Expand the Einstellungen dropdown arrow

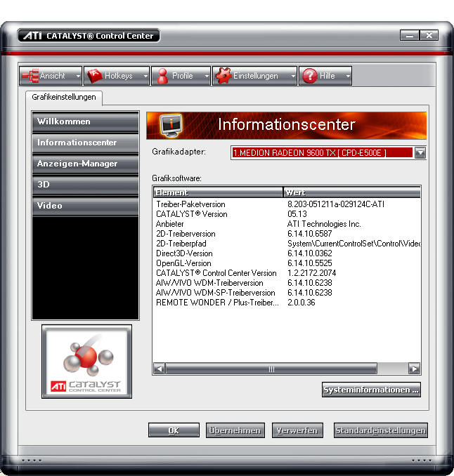pos(293,76)
